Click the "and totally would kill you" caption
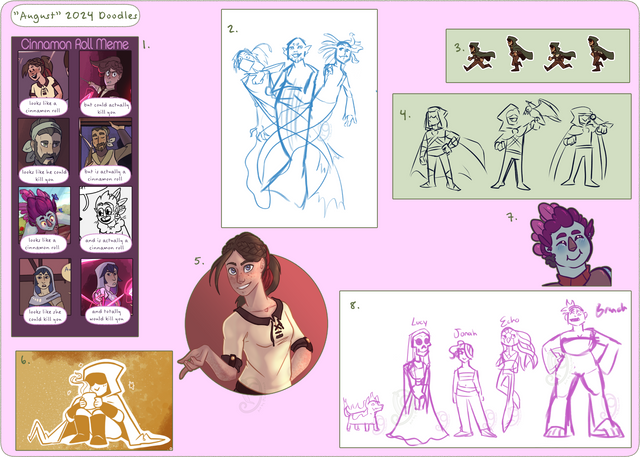The height and width of the screenshot is (457, 640). pyautogui.click(x=108, y=315)
